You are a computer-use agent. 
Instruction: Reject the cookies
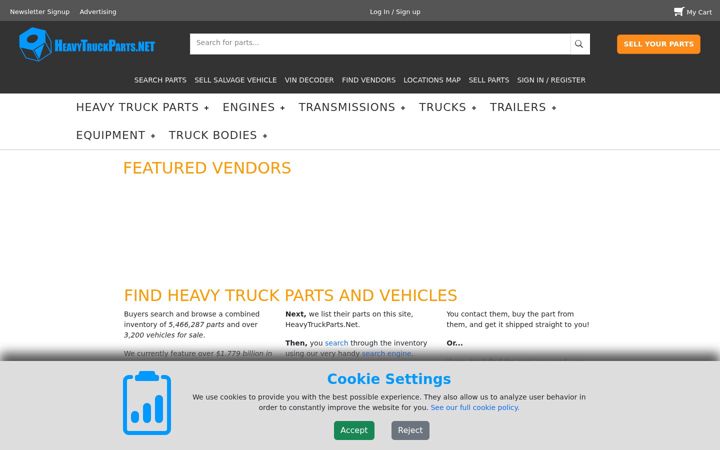pyautogui.click(x=411, y=430)
